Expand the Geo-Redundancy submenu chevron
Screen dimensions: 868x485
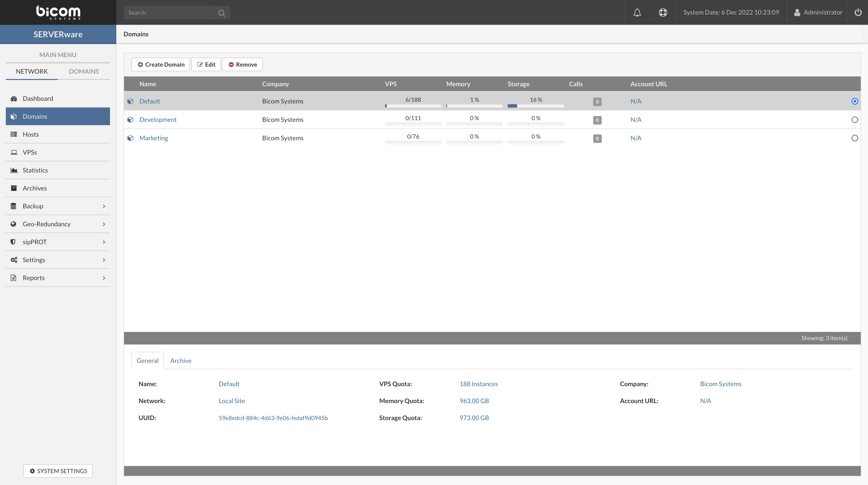click(104, 224)
